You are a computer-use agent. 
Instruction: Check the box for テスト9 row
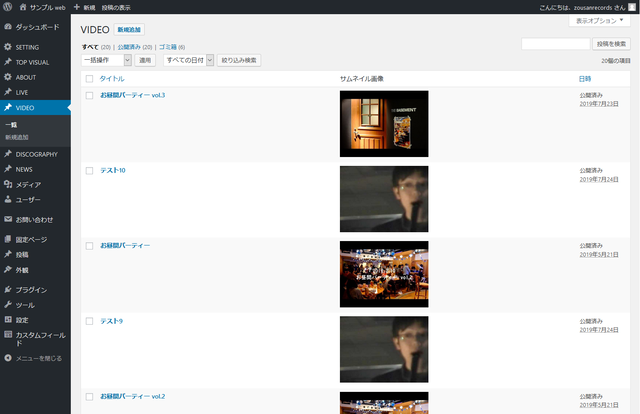click(x=89, y=321)
